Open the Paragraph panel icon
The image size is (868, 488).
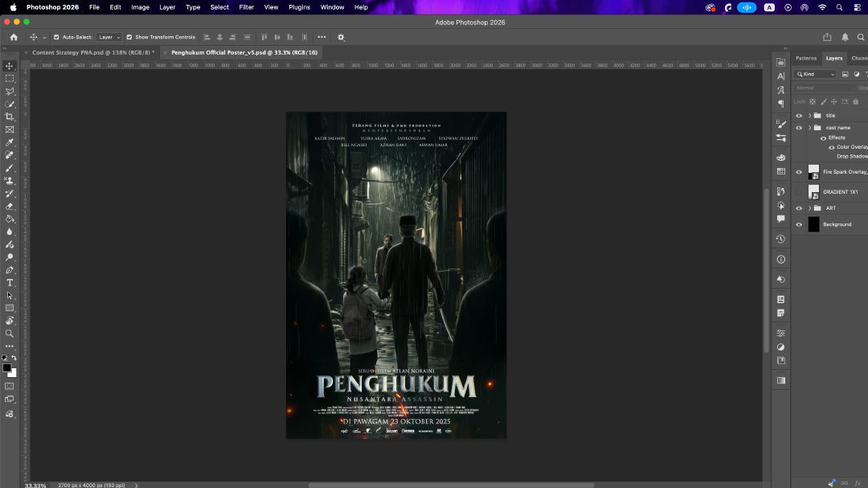(780, 104)
